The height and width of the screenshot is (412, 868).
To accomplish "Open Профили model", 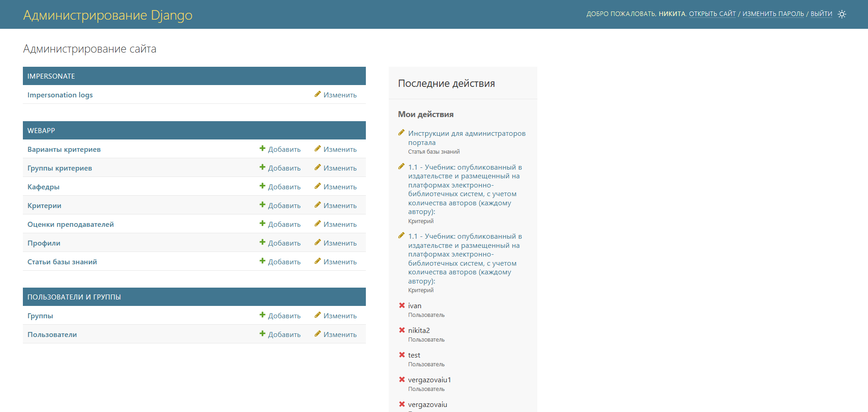I will pos(44,243).
